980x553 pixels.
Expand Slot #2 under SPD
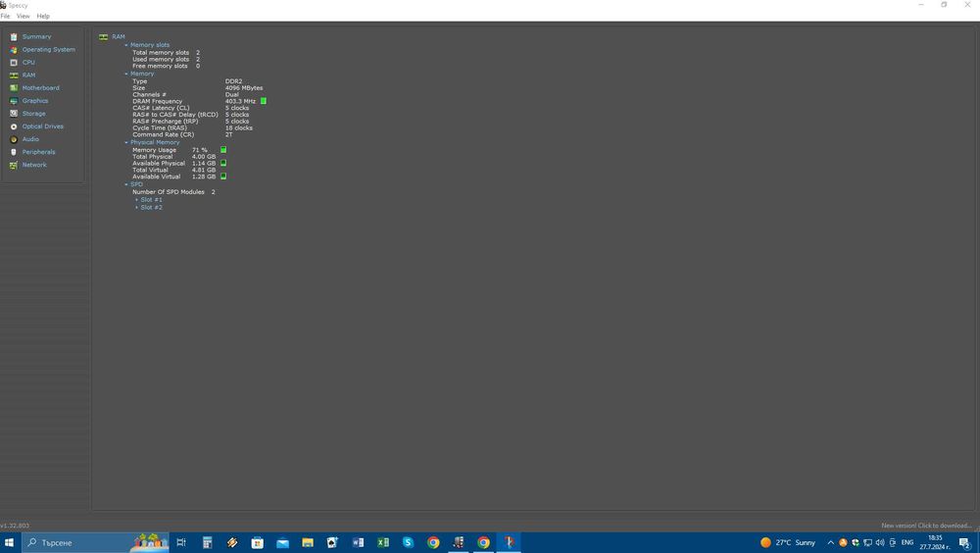pyautogui.click(x=137, y=207)
